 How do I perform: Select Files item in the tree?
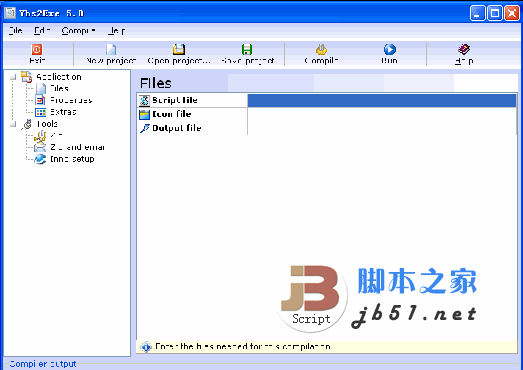coord(59,88)
